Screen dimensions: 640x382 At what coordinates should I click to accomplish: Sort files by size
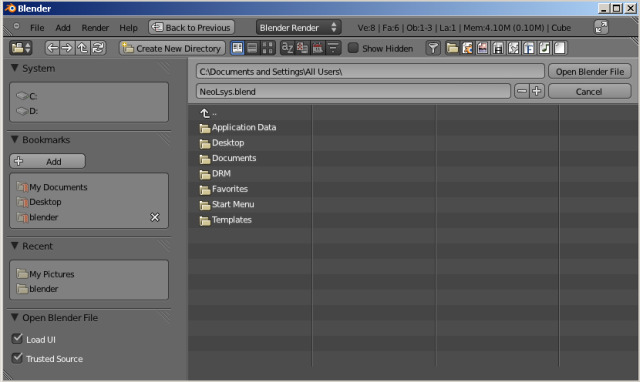point(333,48)
